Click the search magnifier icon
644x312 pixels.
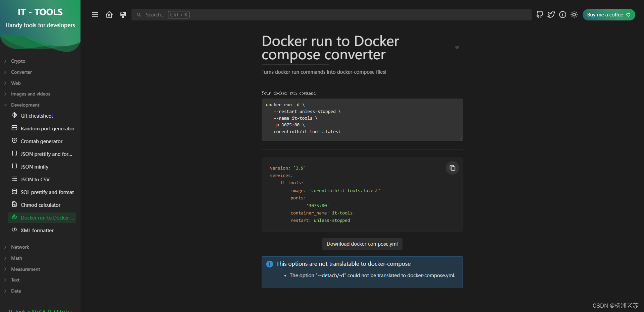click(139, 15)
